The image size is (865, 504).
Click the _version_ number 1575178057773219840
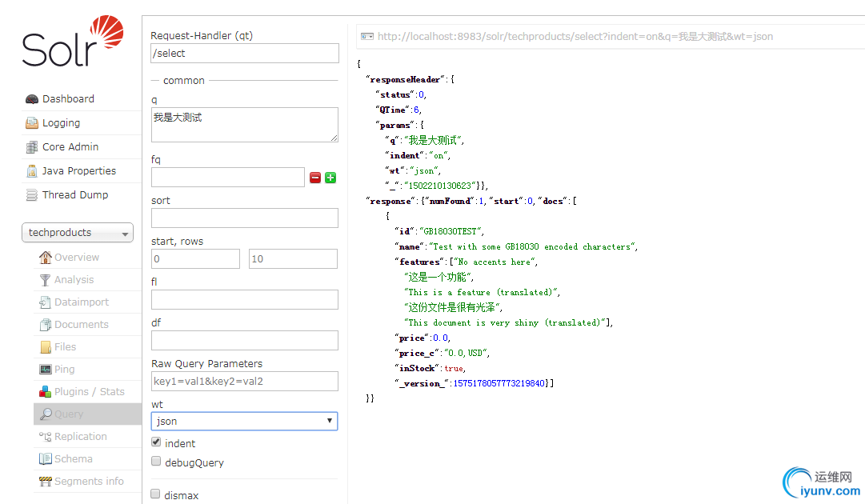click(x=499, y=383)
